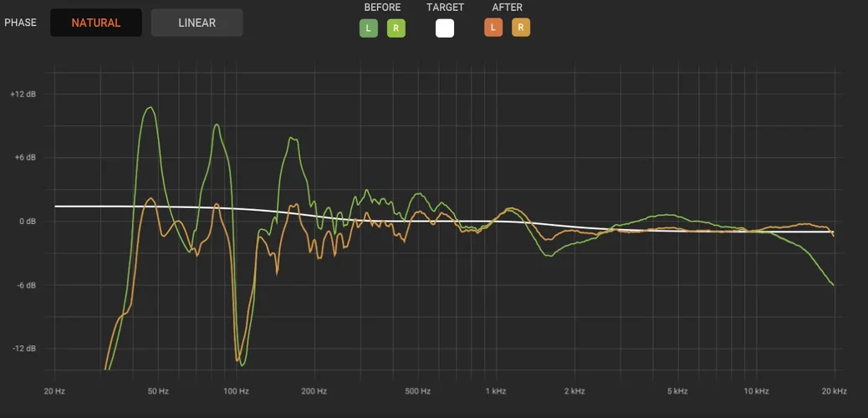The width and height of the screenshot is (868, 418).
Task: Click the 5 kHz frequency label
Action: click(x=677, y=391)
